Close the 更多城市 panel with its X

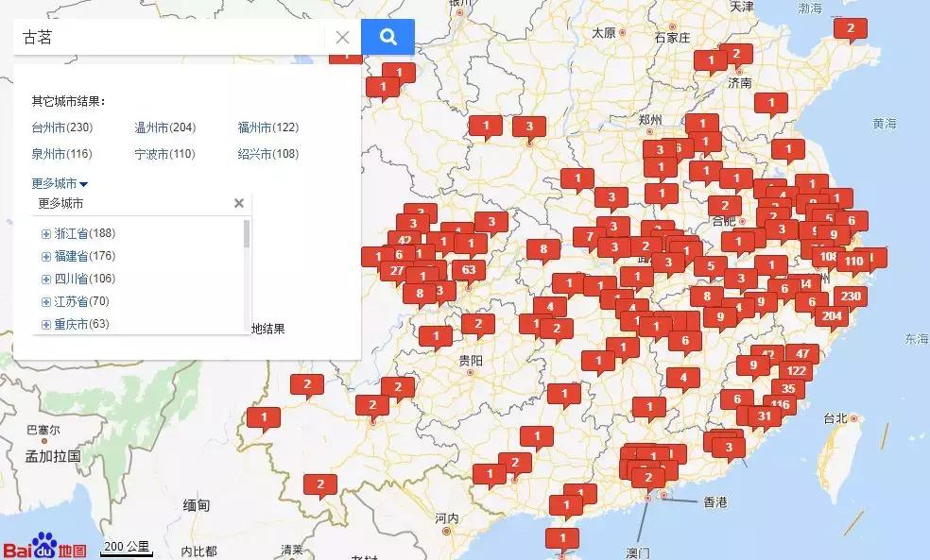click(x=239, y=202)
